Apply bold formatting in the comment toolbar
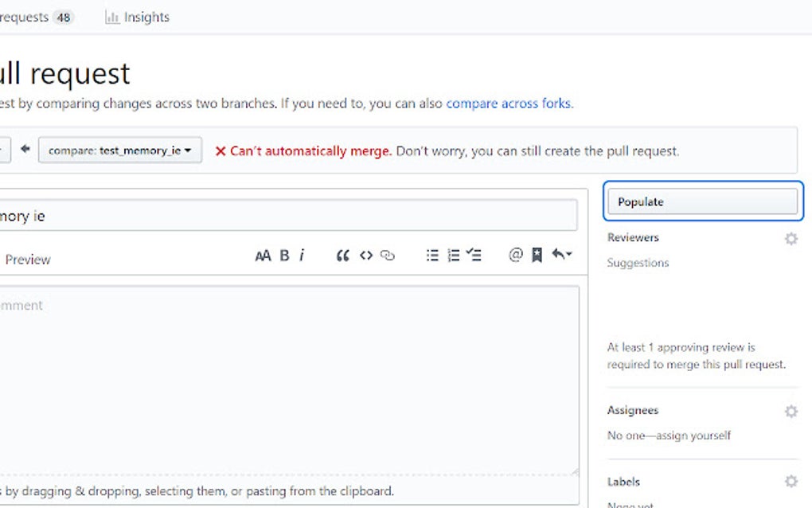The width and height of the screenshot is (812, 508). (284, 255)
